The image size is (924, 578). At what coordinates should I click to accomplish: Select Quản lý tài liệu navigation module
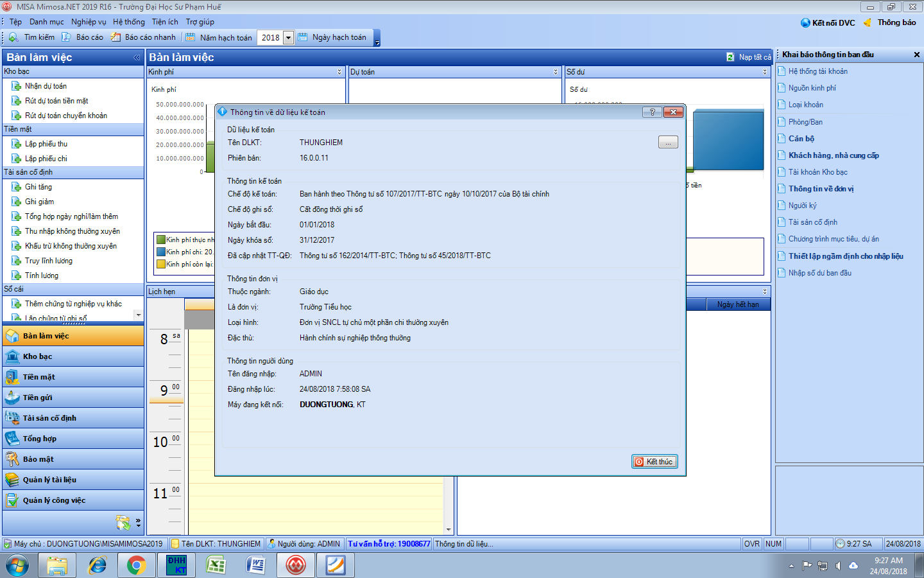pos(73,480)
